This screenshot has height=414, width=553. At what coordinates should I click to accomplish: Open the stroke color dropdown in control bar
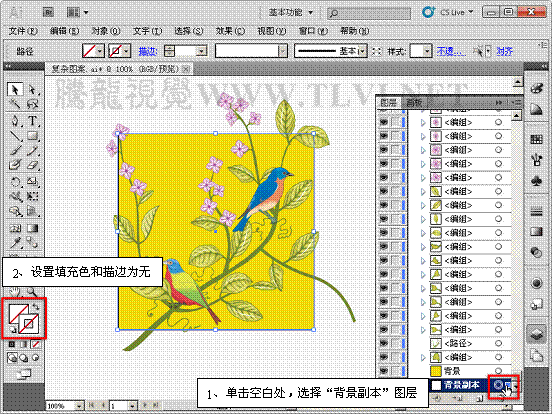126,51
